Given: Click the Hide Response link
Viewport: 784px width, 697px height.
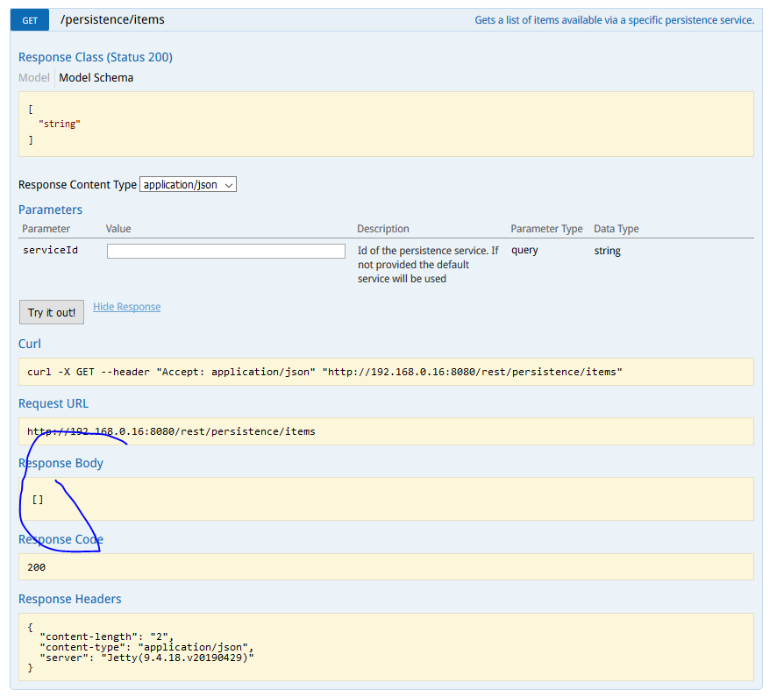Looking at the screenshot, I should [x=126, y=307].
